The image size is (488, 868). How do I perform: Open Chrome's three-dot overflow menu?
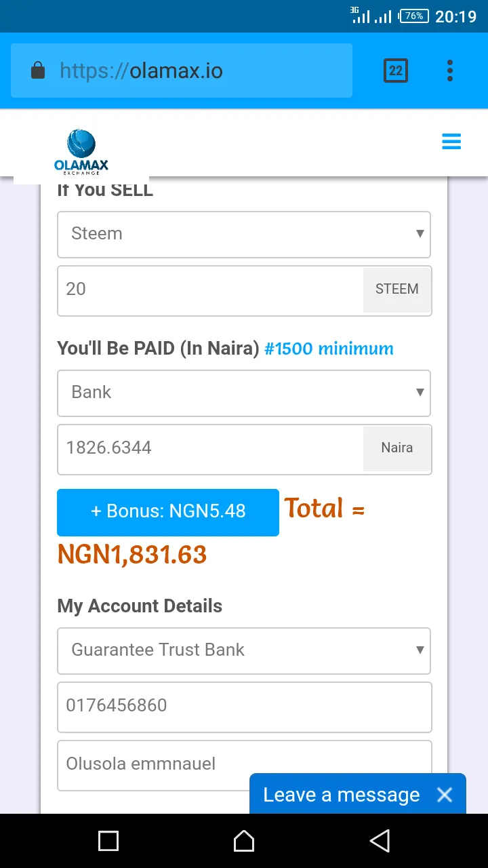(450, 71)
